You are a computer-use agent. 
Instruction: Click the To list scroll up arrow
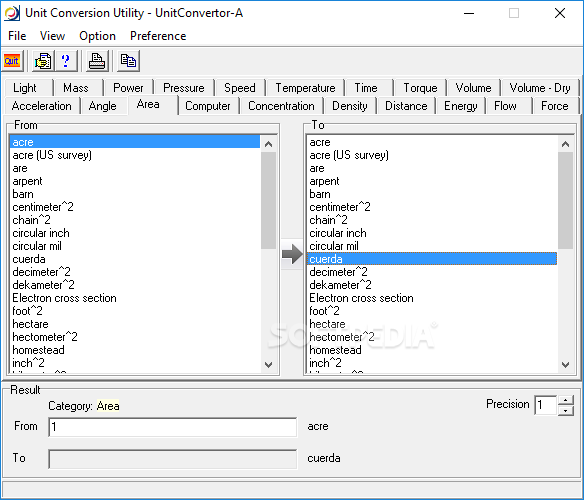tap(565, 144)
